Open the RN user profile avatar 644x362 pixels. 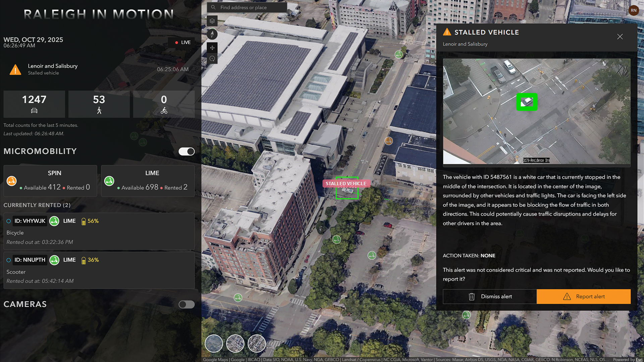(633, 10)
